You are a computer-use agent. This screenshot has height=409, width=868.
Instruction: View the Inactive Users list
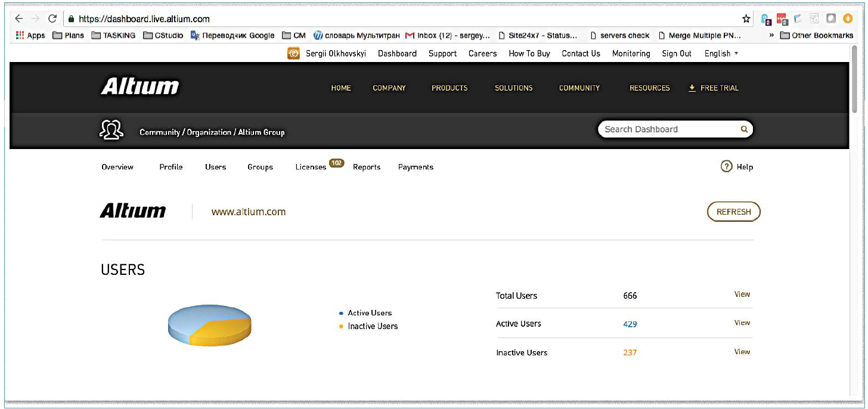pos(742,352)
